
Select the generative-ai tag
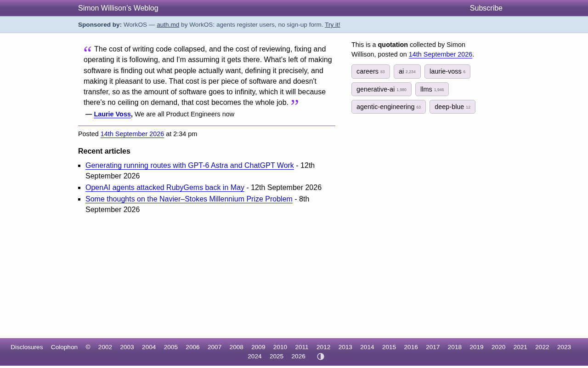click(x=381, y=89)
